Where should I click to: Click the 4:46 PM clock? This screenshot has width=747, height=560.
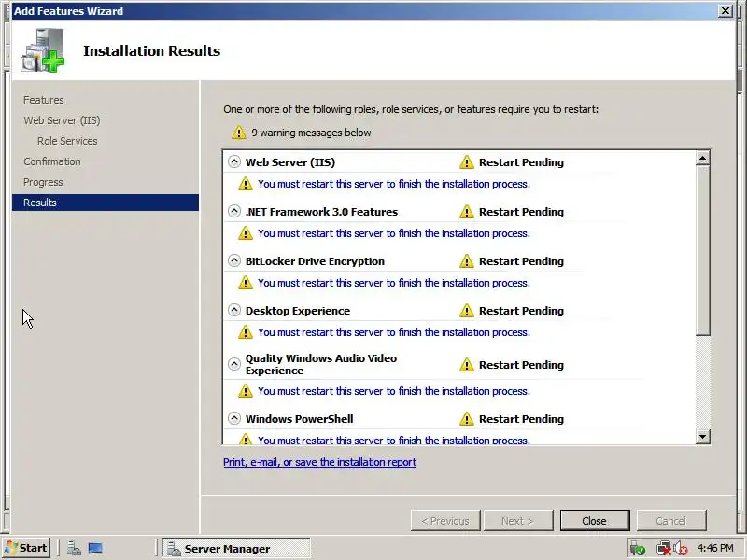715,548
